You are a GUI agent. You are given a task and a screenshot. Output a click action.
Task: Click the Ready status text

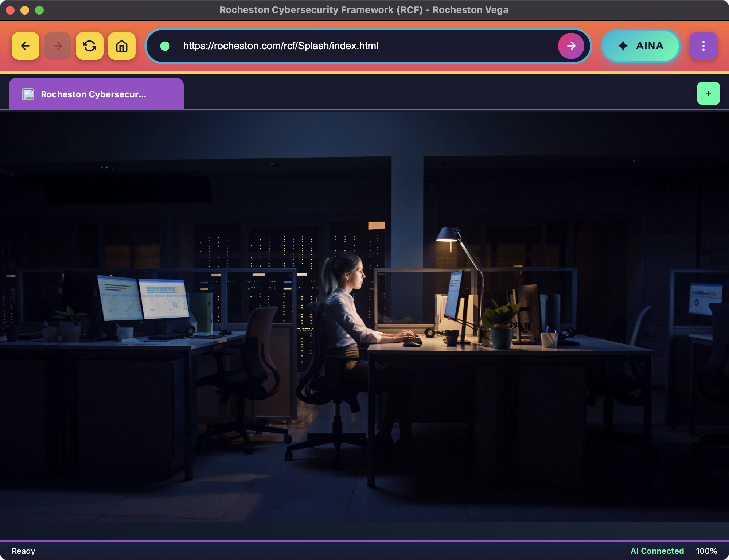point(23,551)
